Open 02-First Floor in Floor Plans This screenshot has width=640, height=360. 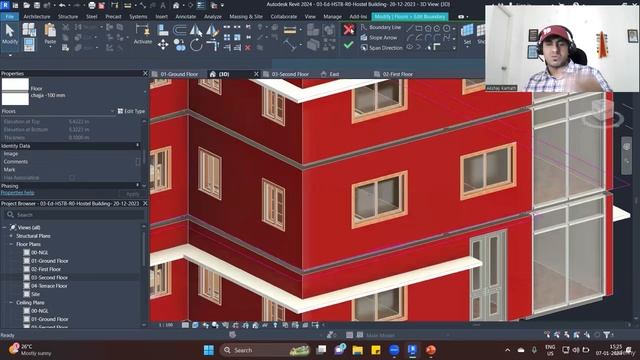click(46, 269)
